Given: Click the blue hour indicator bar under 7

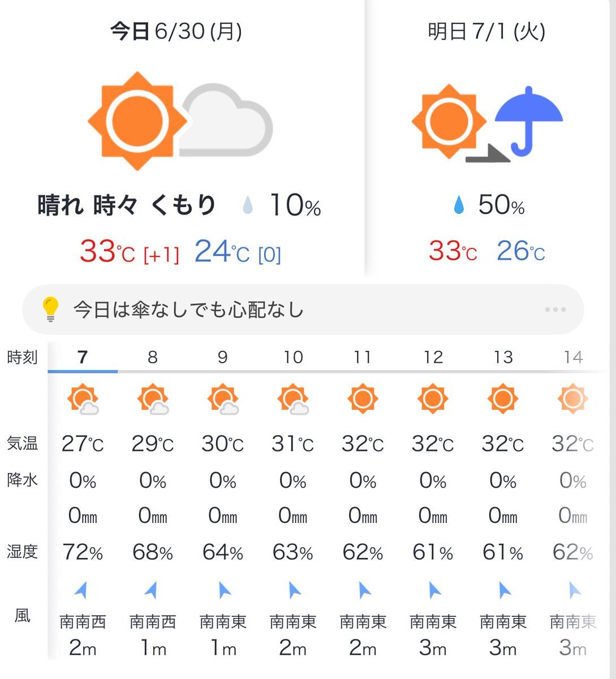Looking at the screenshot, I should 83,371.
